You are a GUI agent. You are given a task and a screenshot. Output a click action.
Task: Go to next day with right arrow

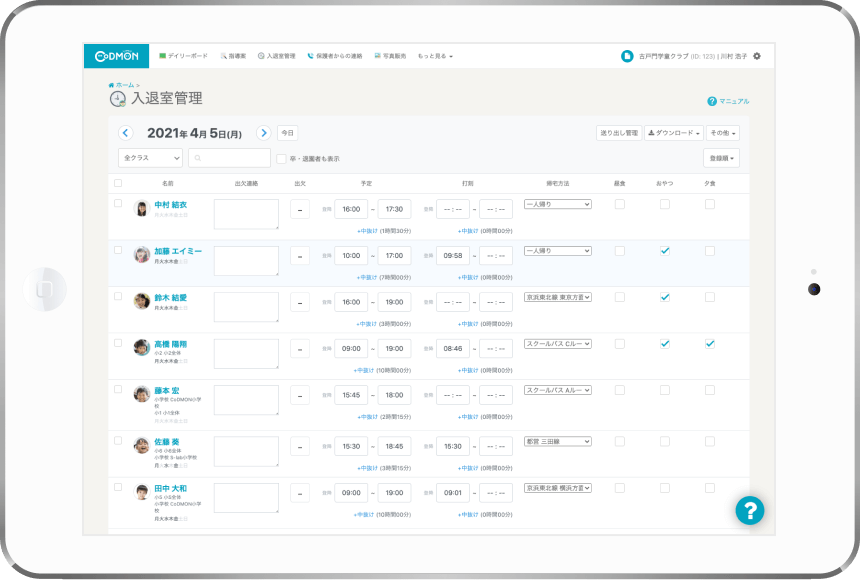coord(263,133)
